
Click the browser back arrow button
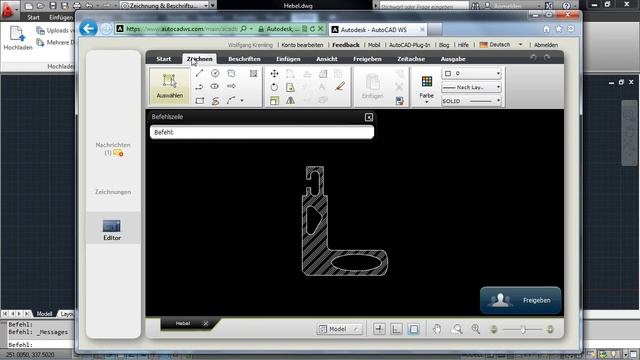pos(88,29)
